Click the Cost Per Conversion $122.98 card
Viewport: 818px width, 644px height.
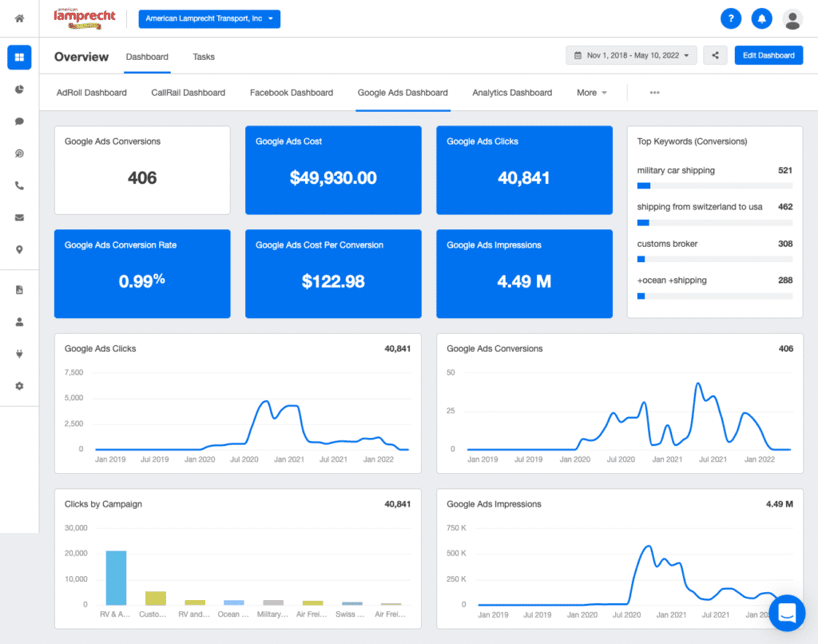pyautogui.click(x=333, y=273)
